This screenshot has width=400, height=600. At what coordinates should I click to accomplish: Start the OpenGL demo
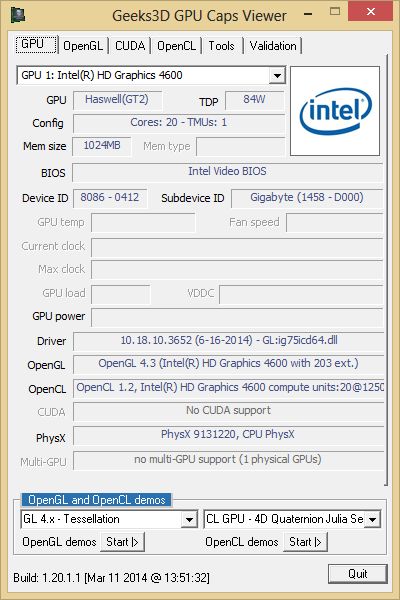point(122,542)
